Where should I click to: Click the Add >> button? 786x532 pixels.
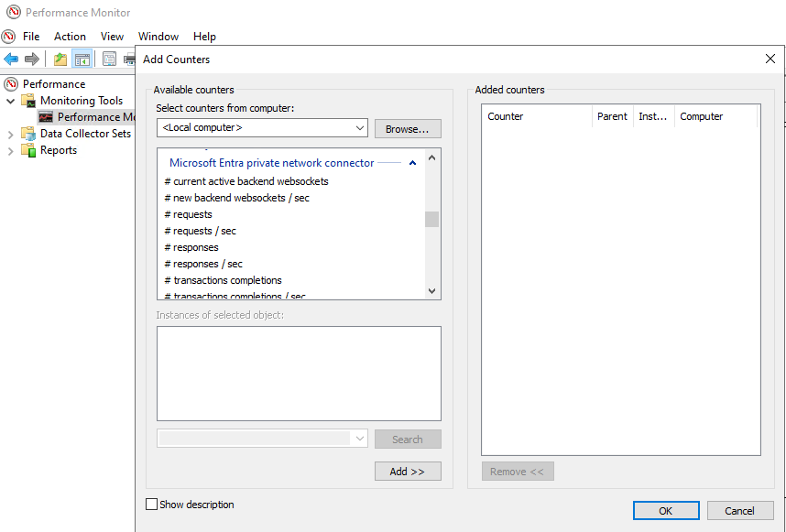point(408,471)
